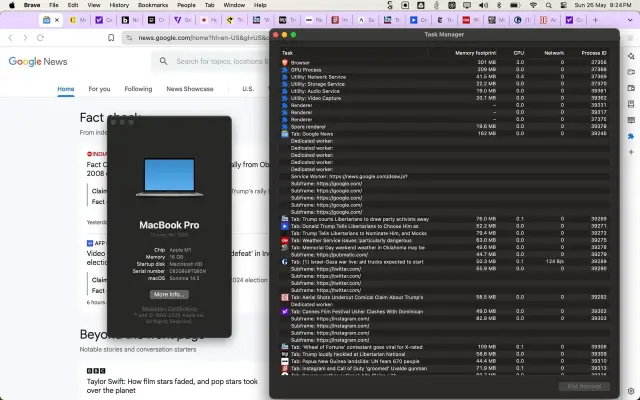Select 'Subframe: https://pubmatic.com/' row

(x=444, y=255)
